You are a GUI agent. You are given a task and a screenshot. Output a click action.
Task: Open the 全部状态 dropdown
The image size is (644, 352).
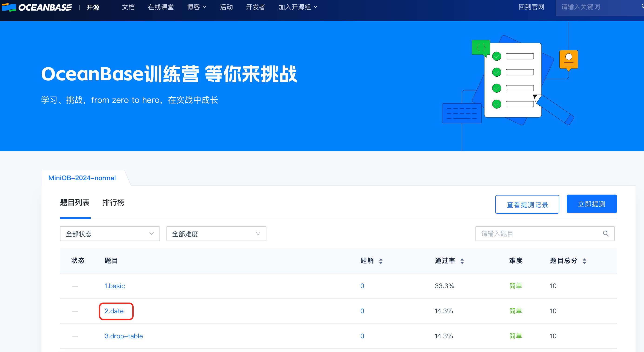coord(110,234)
